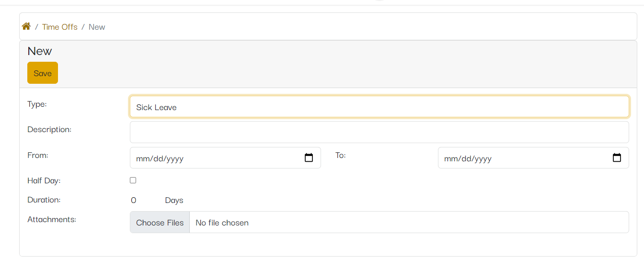This screenshot has height=258, width=644.
Task: Click the New breadcrumb item
Action: (x=97, y=27)
